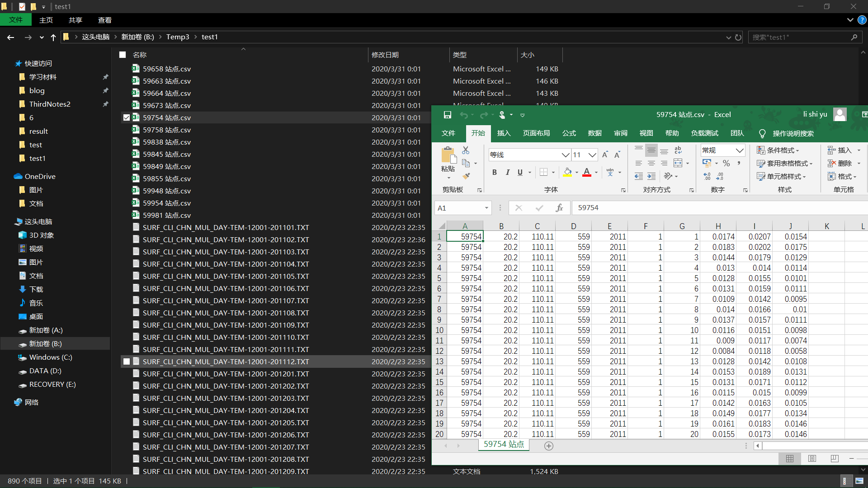868x488 pixels.
Task: Open the Name Box dropdown for A1
Action: pos(486,208)
